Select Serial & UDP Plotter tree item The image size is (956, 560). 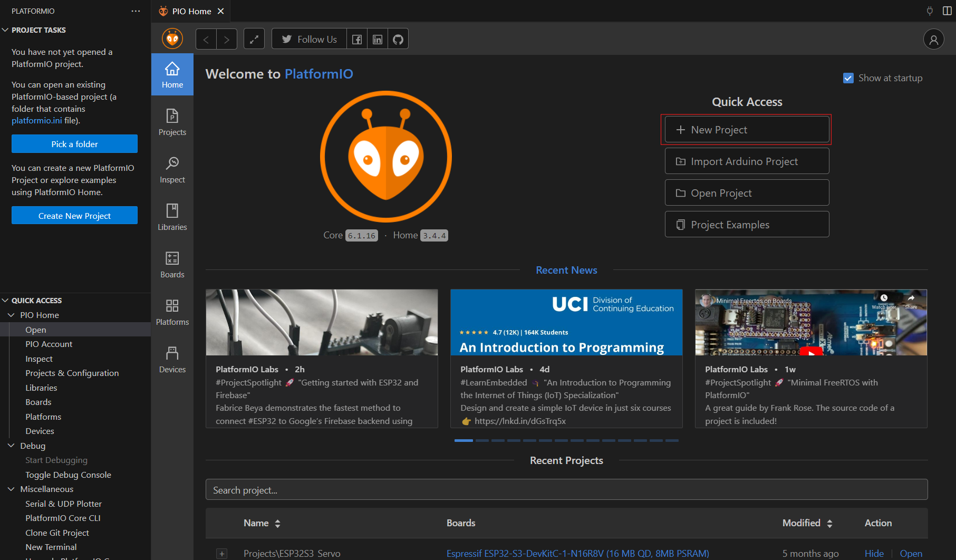75,504
